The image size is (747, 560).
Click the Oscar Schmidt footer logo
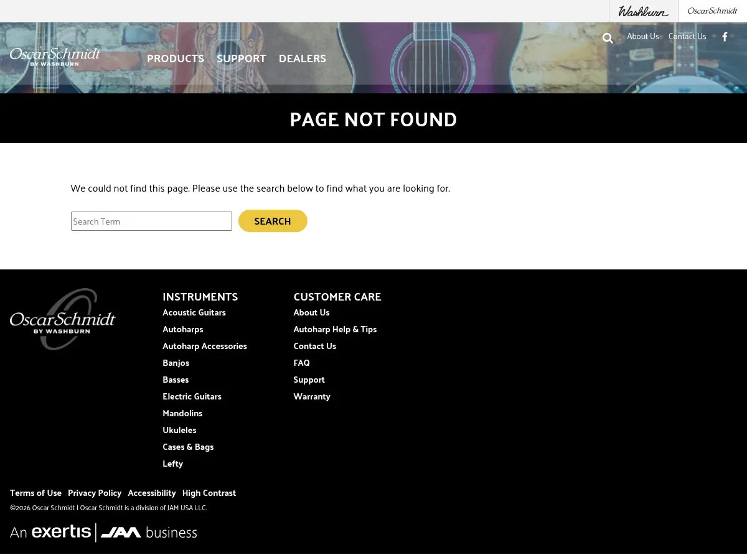[63, 319]
